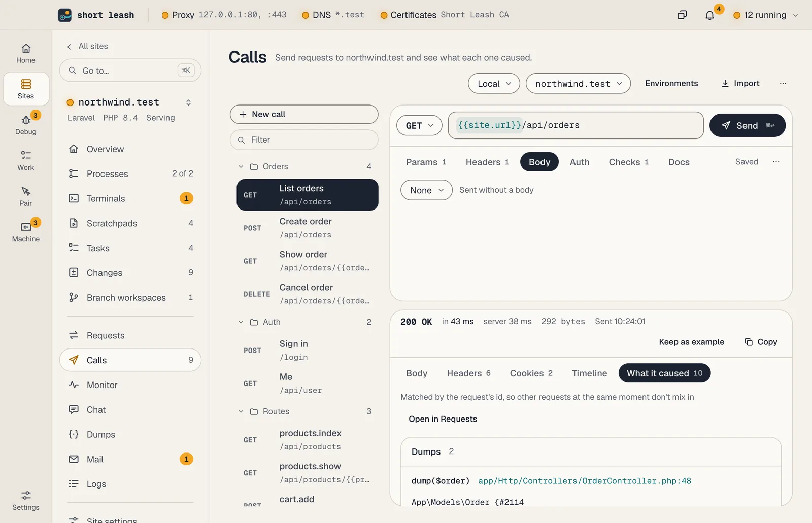Open the None body type dropdown

426,190
